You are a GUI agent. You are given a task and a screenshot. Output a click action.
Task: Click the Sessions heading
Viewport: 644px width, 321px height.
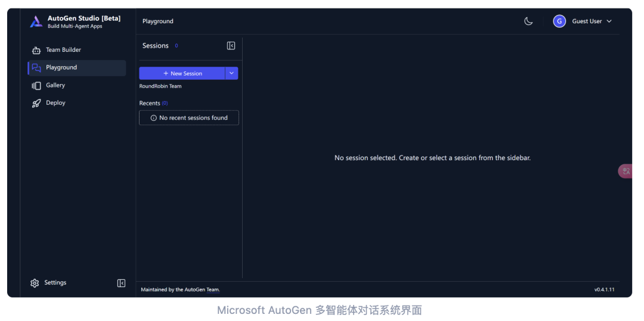coord(155,45)
